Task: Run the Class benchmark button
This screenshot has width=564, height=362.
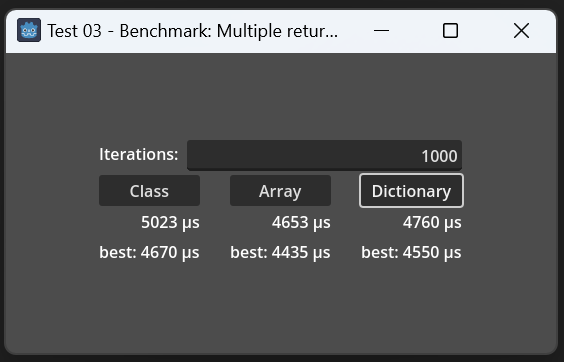Action: point(149,191)
